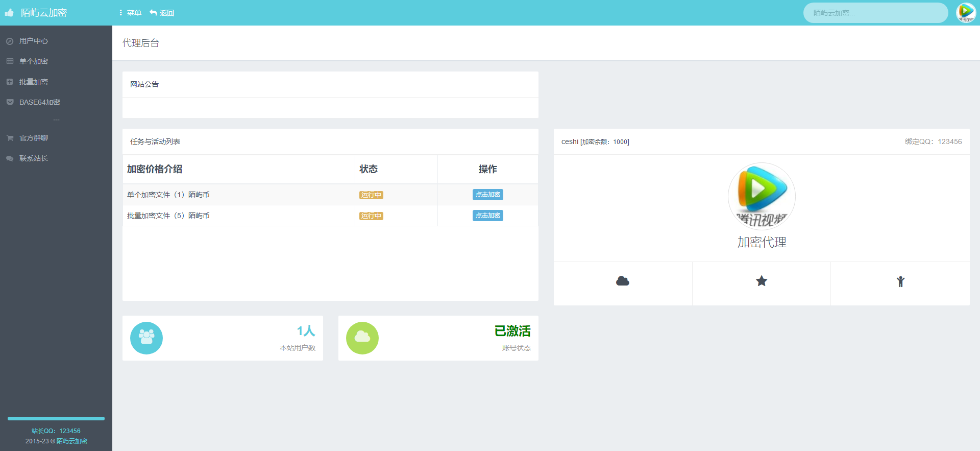Click the 陌屿云加密 footer link
The height and width of the screenshot is (451, 980).
pyautogui.click(x=71, y=441)
